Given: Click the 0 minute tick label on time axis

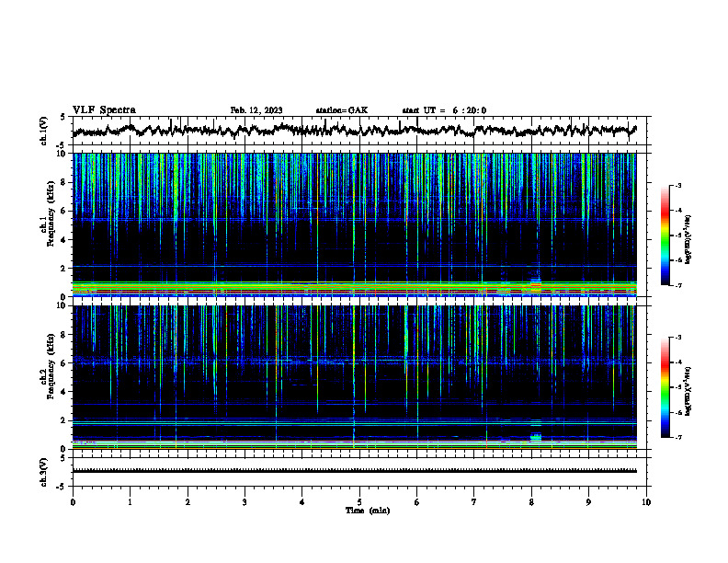Looking at the screenshot, I should click(73, 502).
